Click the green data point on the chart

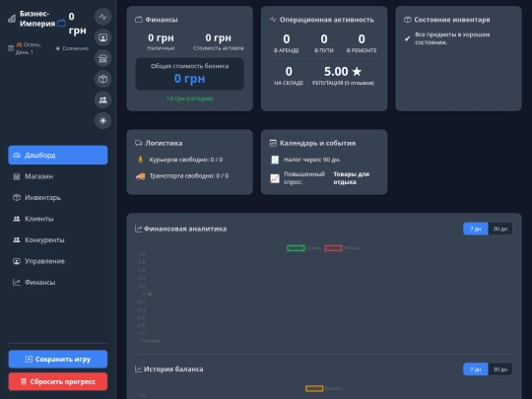pos(150,294)
